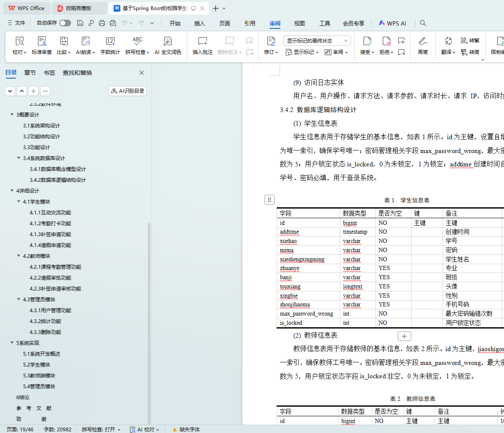
Task: Open the 校对 proofreading tool
Action: pyautogui.click(x=19, y=46)
